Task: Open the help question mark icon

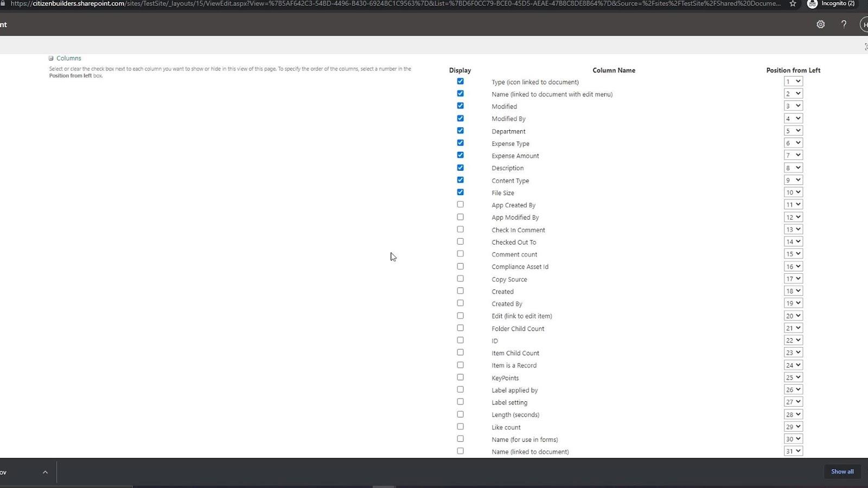Action: point(844,24)
